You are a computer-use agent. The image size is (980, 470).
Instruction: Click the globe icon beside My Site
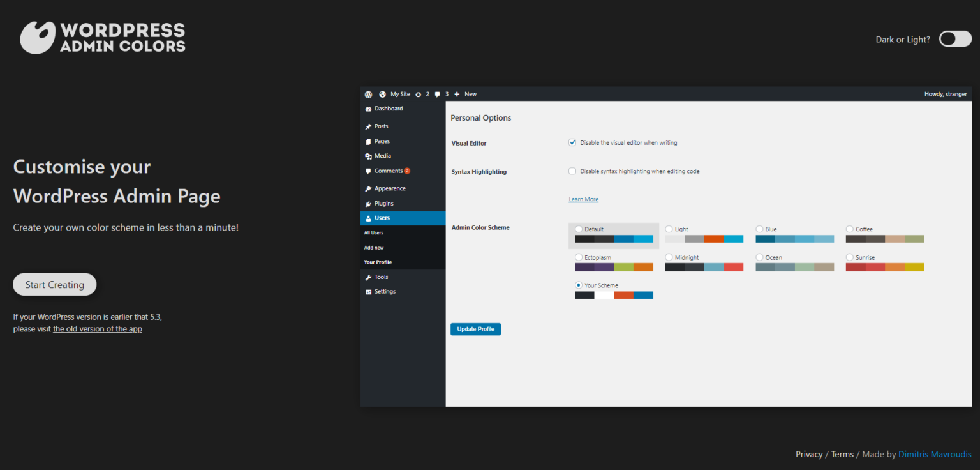point(383,94)
